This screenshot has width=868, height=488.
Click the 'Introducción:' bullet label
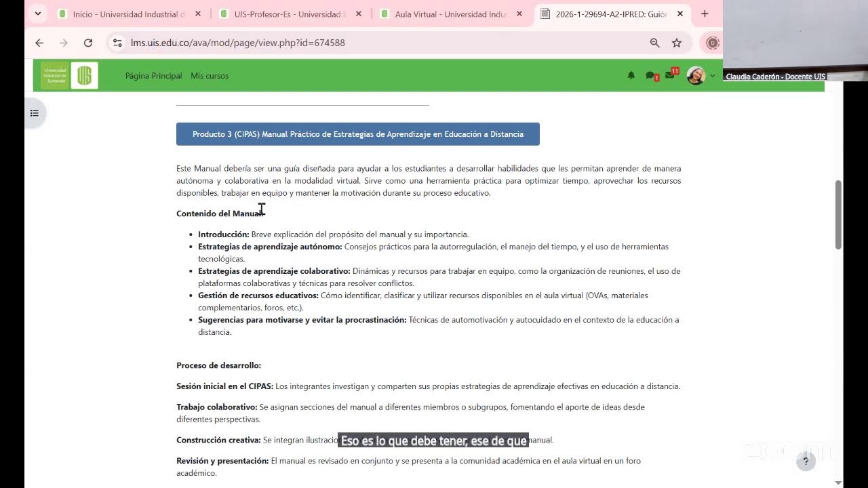[x=224, y=235]
